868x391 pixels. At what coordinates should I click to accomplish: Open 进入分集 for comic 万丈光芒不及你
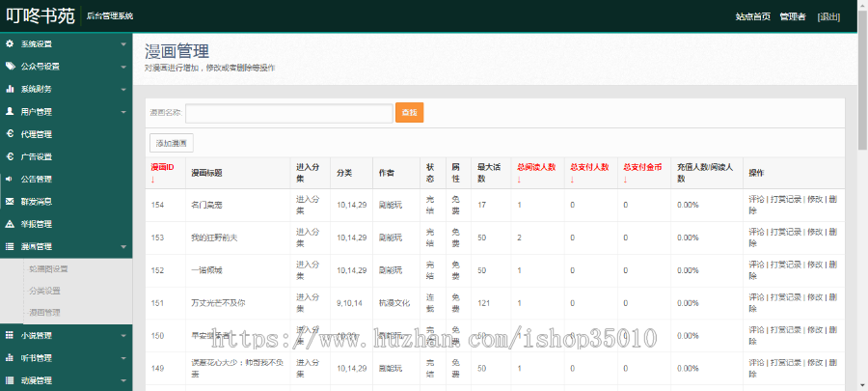pyautogui.click(x=308, y=303)
